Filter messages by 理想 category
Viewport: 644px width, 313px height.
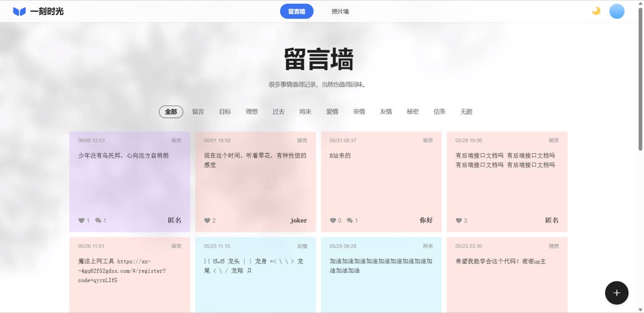pyautogui.click(x=252, y=112)
